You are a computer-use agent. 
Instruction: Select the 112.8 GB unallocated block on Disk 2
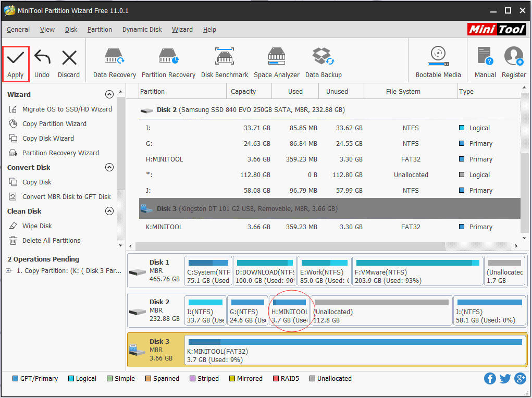[382, 311]
